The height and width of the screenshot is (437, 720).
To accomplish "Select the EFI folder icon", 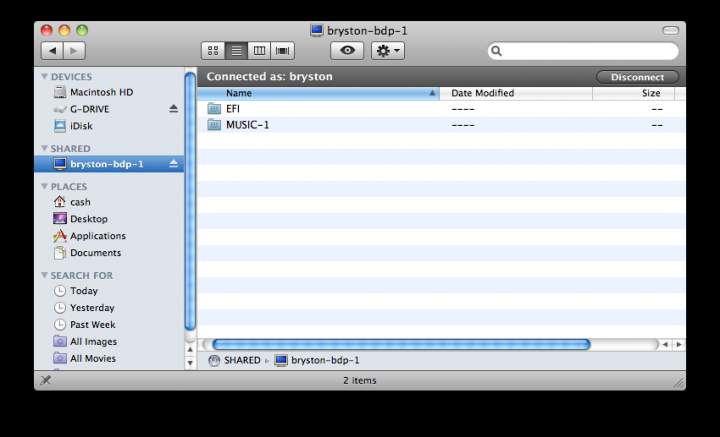I will tap(214, 109).
